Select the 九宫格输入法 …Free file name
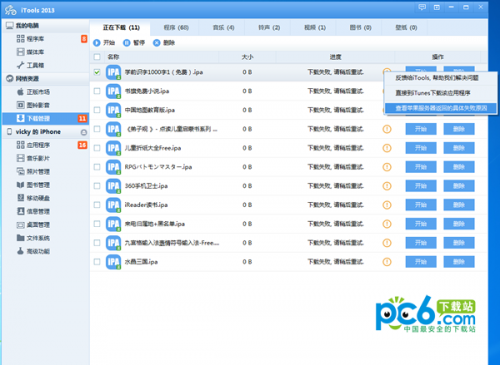This screenshot has width=500, height=365. tap(172, 243)
